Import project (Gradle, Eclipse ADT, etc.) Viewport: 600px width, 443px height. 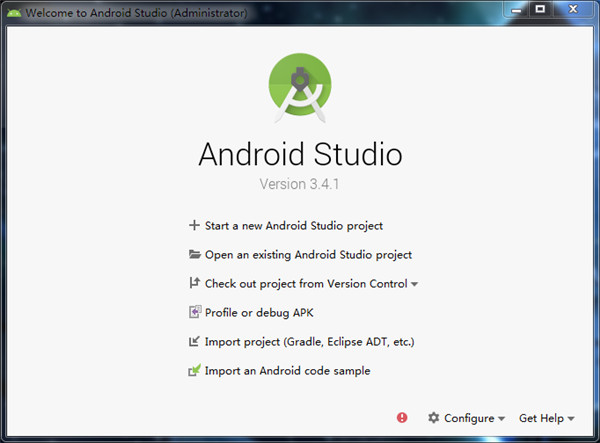pos(310,342)
